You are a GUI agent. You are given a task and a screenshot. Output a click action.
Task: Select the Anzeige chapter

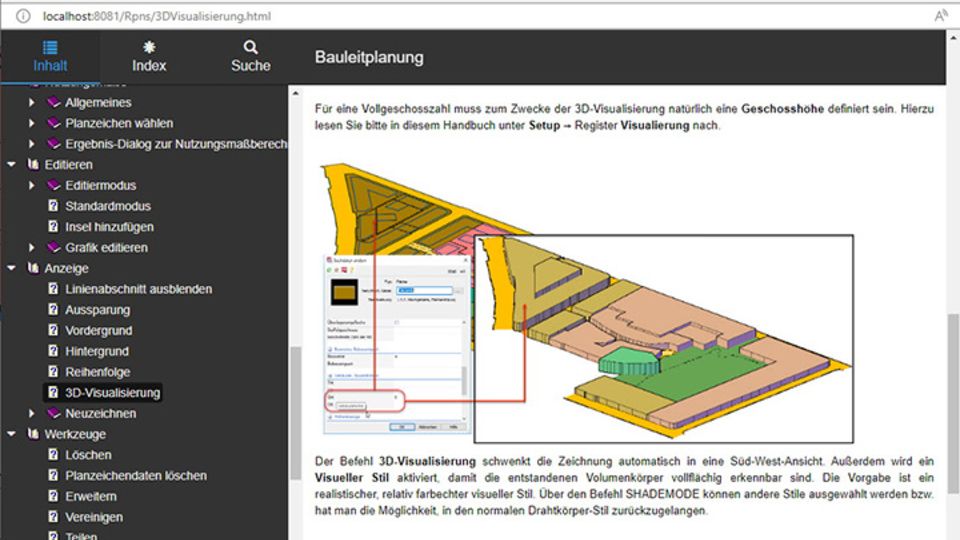[66, 268]
